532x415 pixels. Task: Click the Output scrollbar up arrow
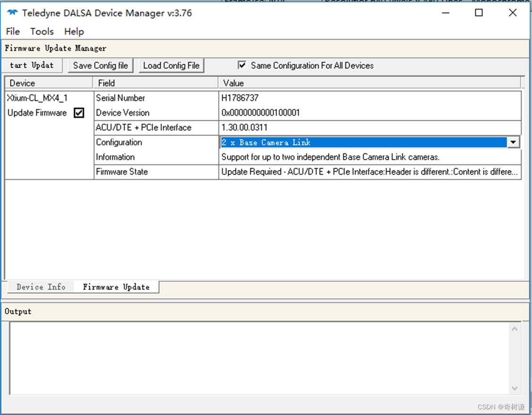click(515, 329)
